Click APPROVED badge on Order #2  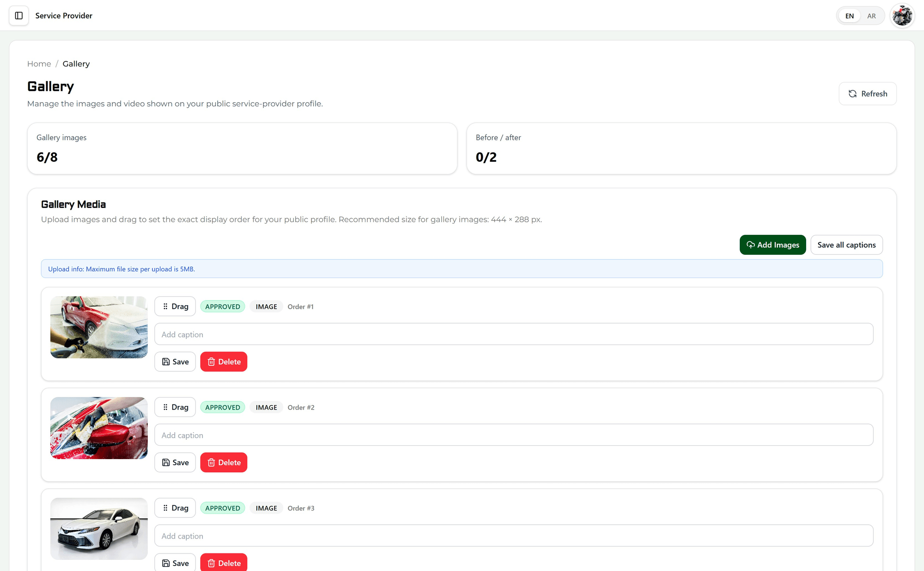pos(223,407)
